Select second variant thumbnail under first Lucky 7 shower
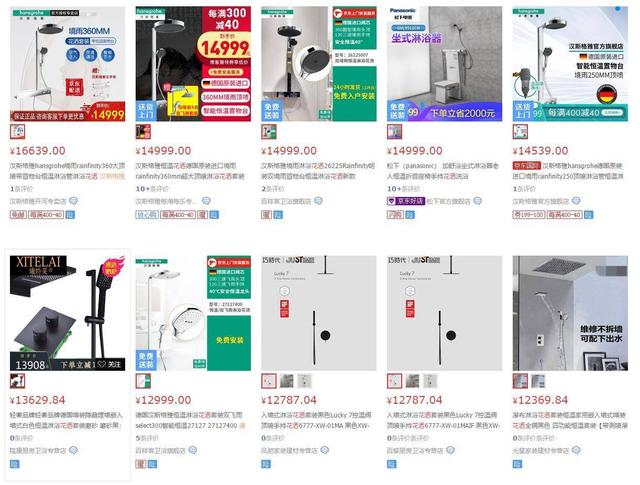Screen dimensions: 640x485 (287, 381)
